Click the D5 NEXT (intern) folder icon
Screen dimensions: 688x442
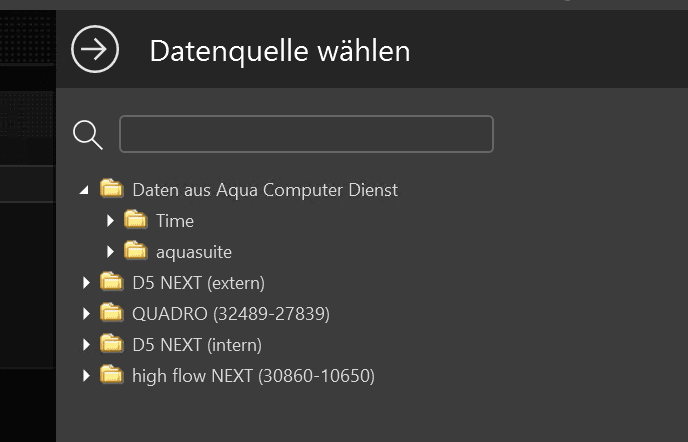[111, 343]
